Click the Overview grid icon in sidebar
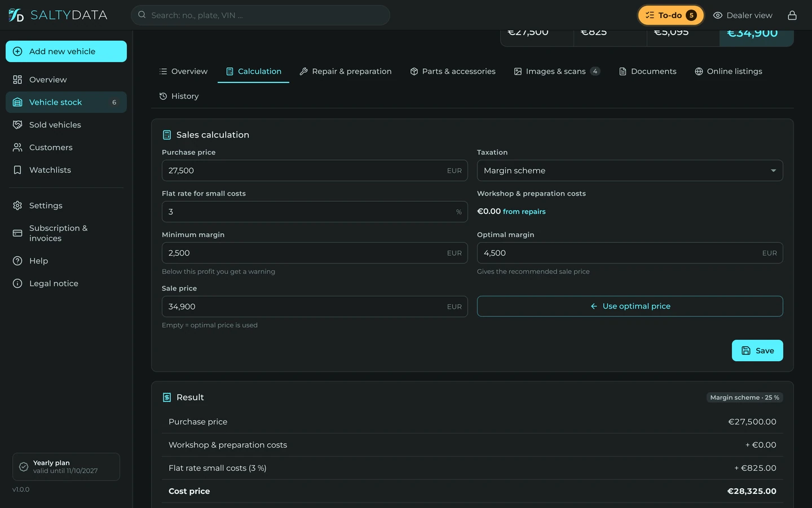The height and width of the screenshot is (508, 812). click(17, 80)
